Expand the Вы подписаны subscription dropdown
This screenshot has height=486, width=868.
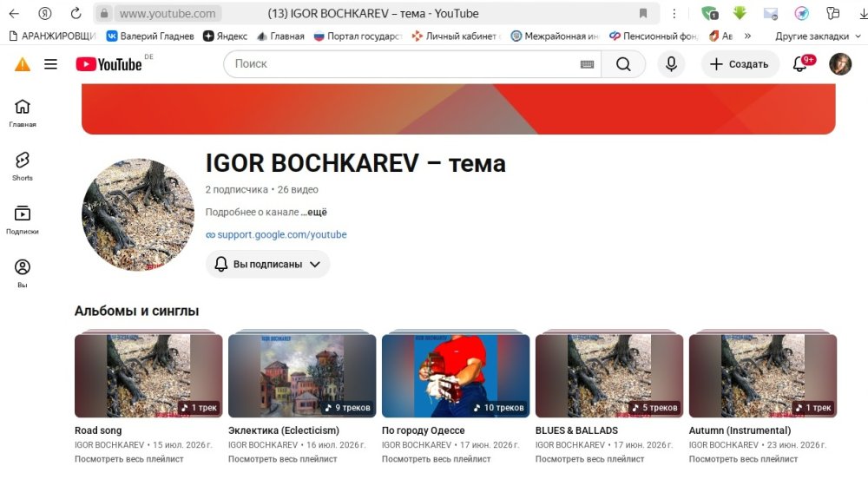268,264
